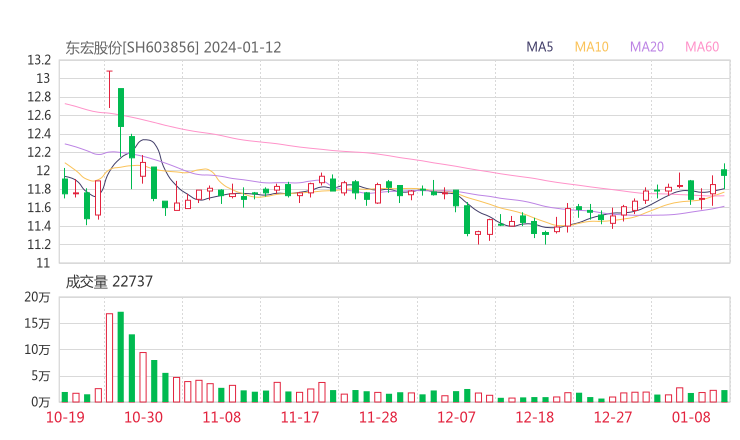The width and height of the screenshot is (740, 440).
Task: Click the 12-18 date axis label
Action: pos(535,417)
